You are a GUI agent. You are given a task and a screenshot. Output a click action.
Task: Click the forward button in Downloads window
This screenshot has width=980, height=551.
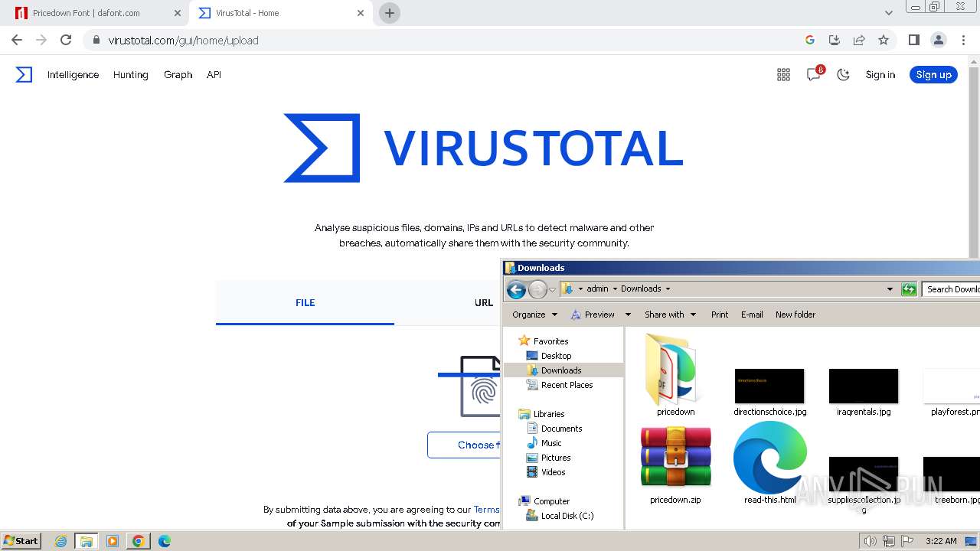(x=537, y=289)
